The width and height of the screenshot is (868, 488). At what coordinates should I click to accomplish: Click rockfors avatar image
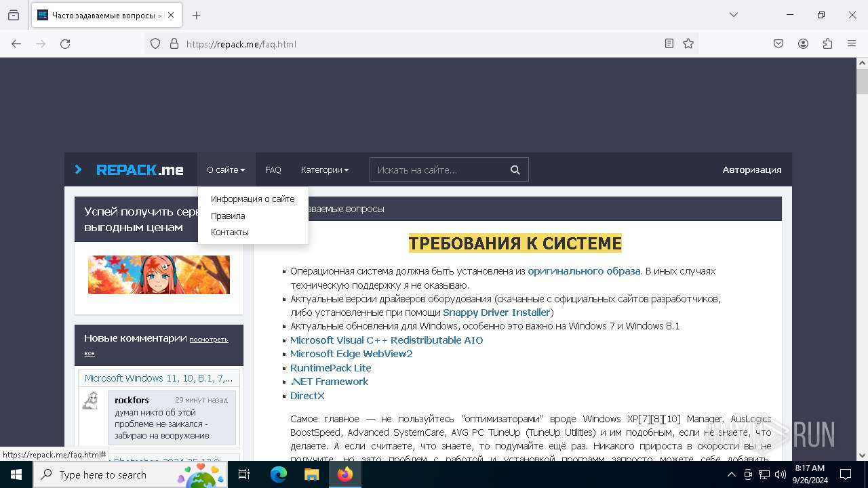pos(91,401)
